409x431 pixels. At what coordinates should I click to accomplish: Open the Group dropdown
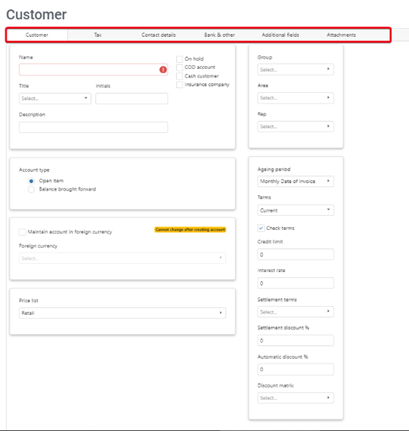point(295,69)
